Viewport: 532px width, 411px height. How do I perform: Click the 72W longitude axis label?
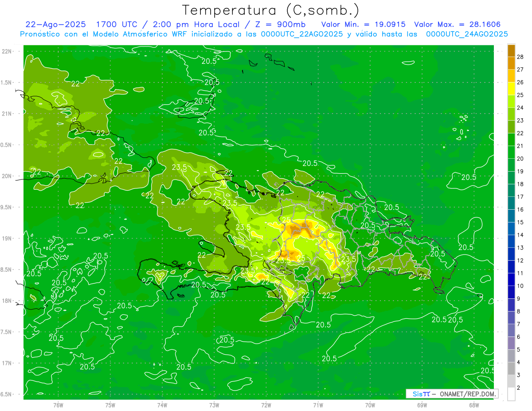tap(266, 405)
